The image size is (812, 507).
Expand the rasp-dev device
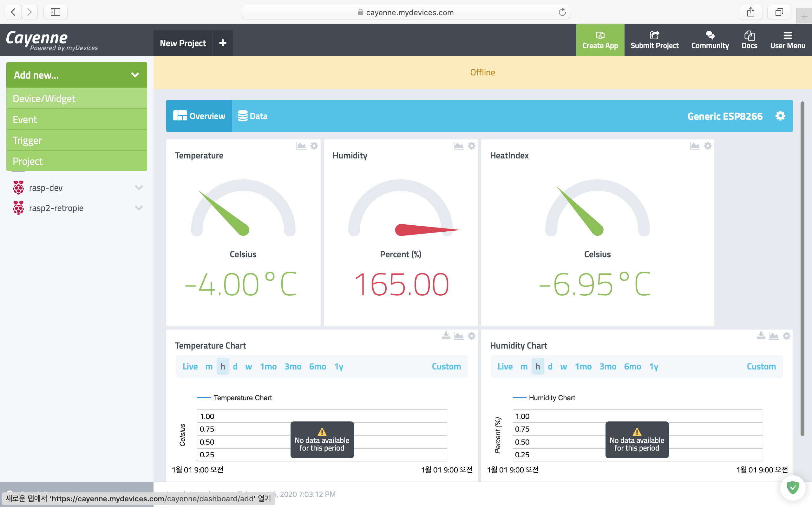tap(139, 188)
